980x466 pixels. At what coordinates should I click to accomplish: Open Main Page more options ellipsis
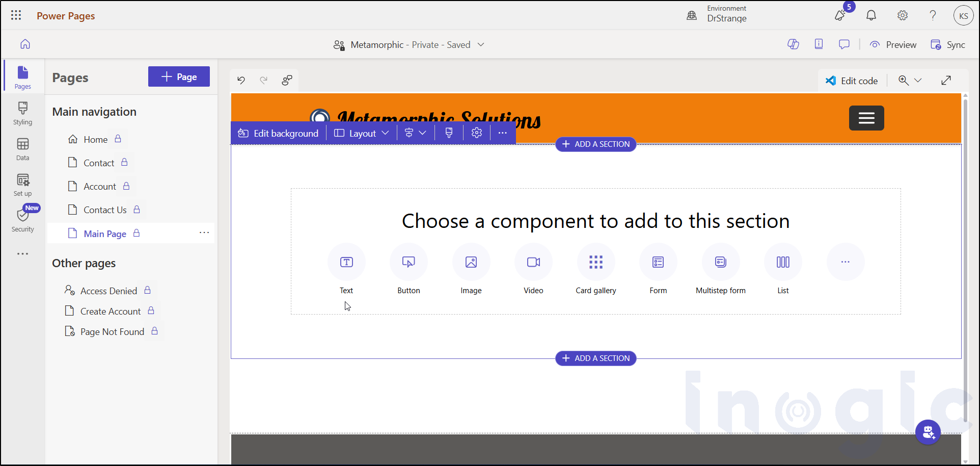click(204, 233)
